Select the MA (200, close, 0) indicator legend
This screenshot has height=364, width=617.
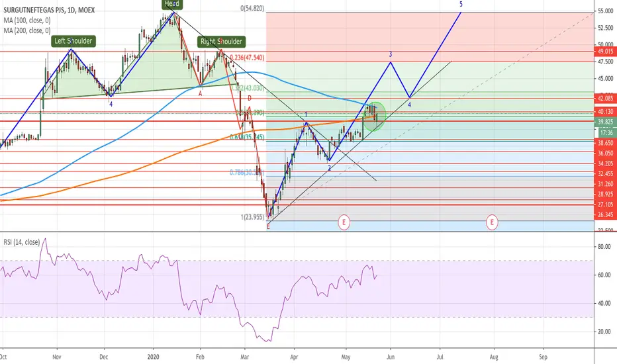pos(27,30)
